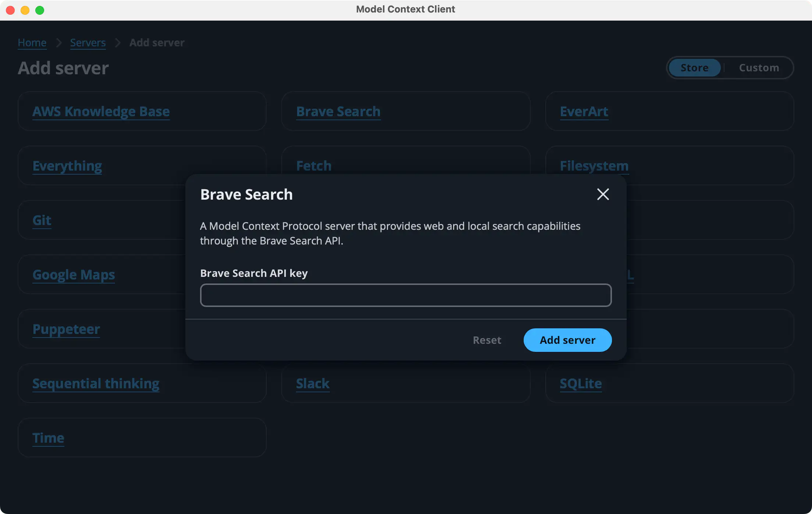Select the Git server link
Viewport: 812px width, 514px height.
[42, 220]
